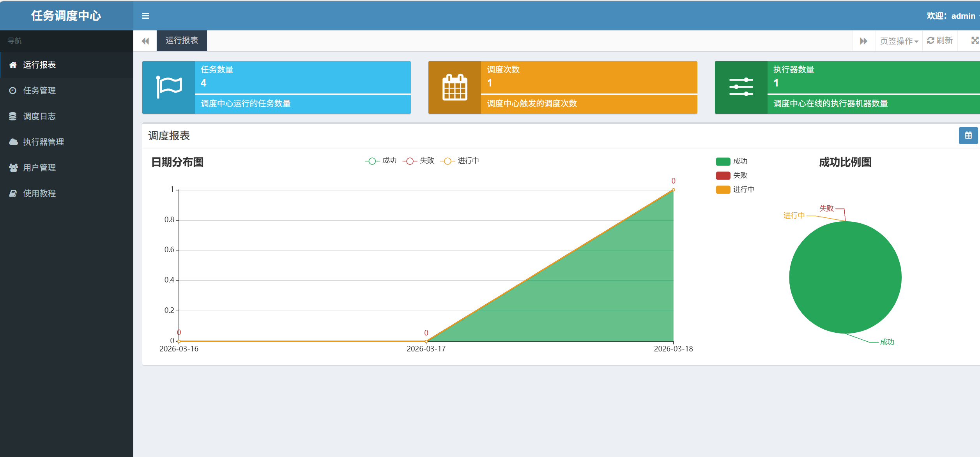The width and height of the screenshot is (980, 457).
Task: Toggle the 成功 series in the line chart legend
Action: pos(381,161)
